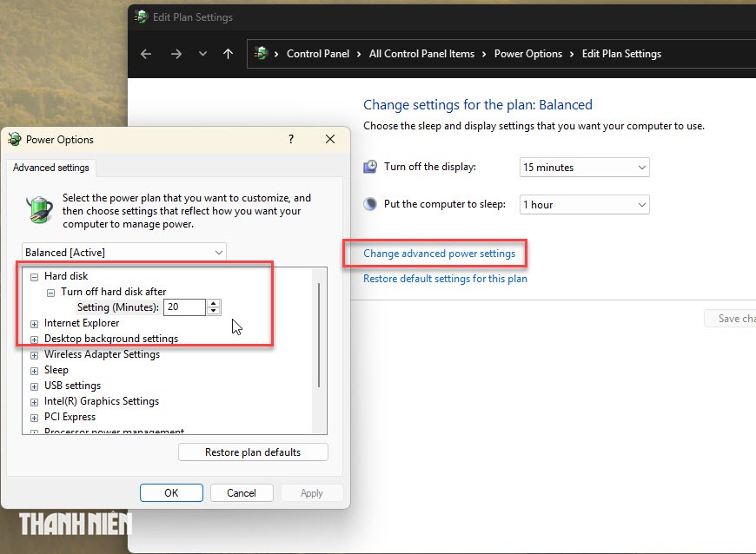Click the Save changes button
This screenshot has height=554, width=756.
pos(730,319)
